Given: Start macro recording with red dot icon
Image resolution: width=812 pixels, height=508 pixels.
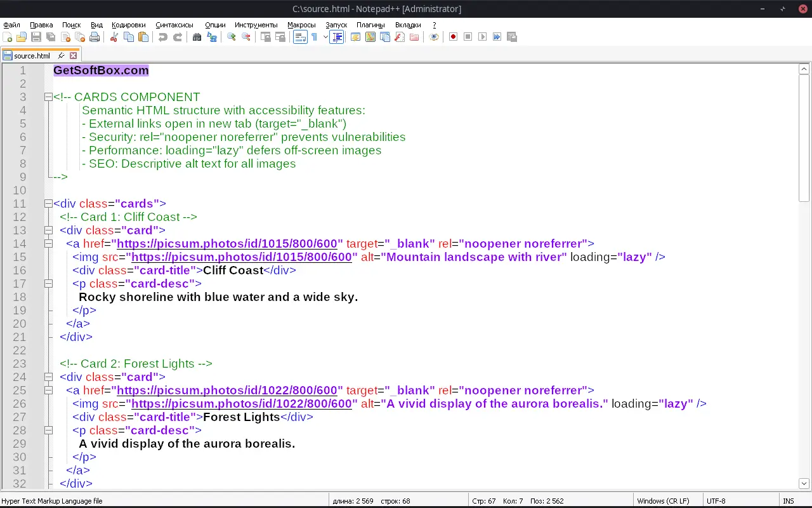Looking at the screenshot, I should pos(453,37).
